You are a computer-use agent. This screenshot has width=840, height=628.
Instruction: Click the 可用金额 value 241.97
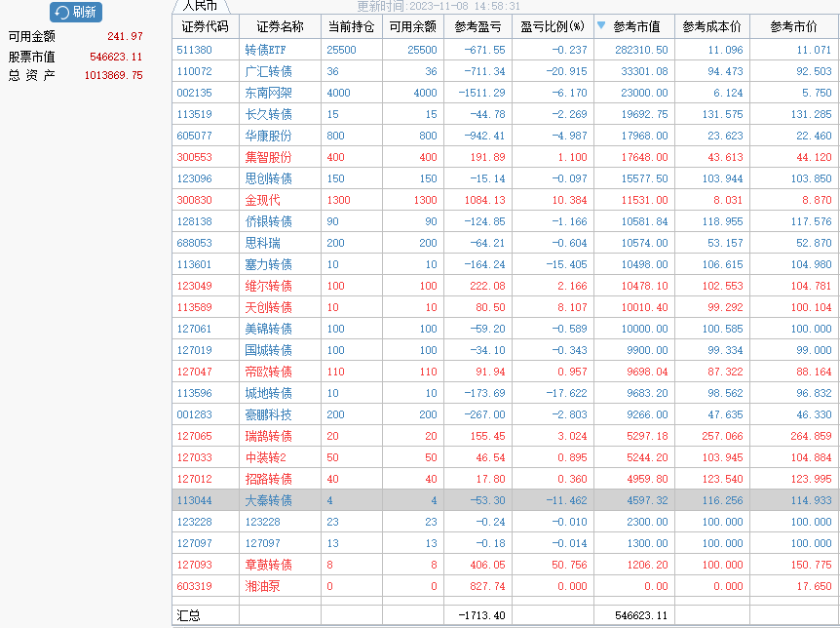point(125,36)
